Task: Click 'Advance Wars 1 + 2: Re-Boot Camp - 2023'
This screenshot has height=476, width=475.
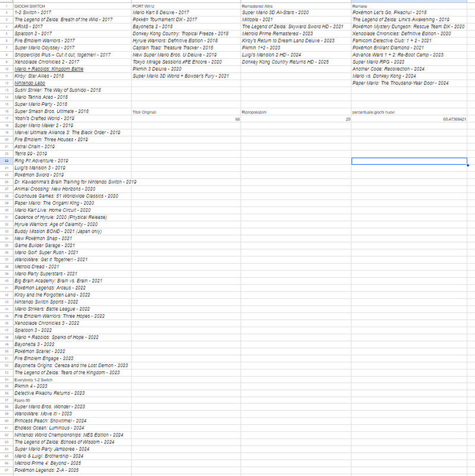Action: (409, 55)
